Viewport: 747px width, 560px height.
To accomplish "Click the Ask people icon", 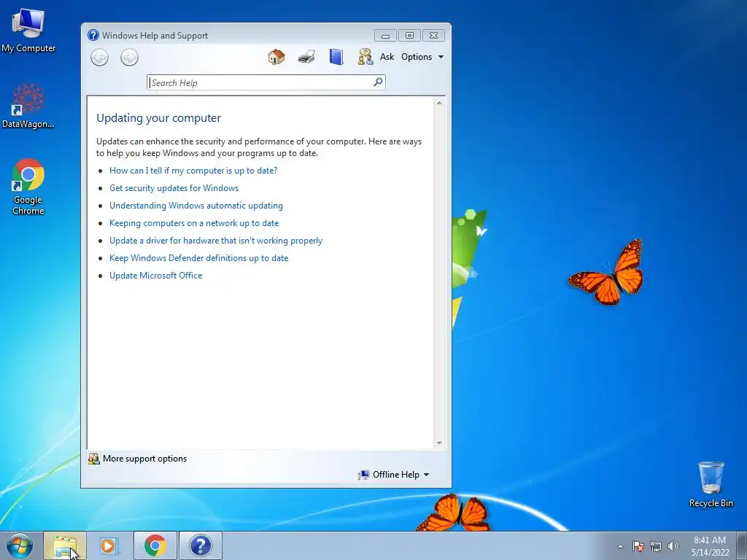I will pyautogui.click(x=365, y=57).
